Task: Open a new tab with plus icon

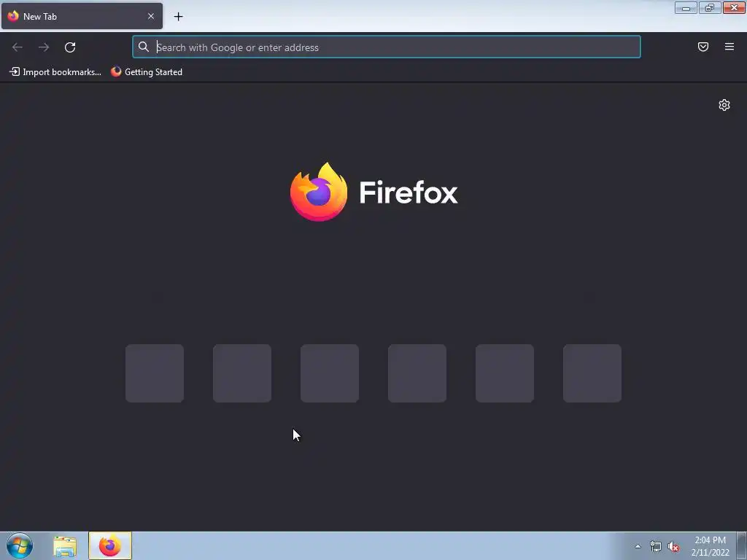Action: point(178,16)
